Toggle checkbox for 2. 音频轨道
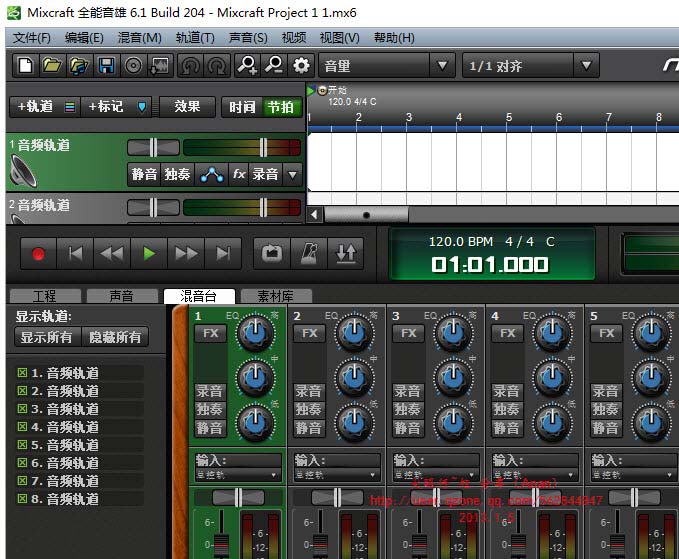The image size is (679, 559). (22, 391)
